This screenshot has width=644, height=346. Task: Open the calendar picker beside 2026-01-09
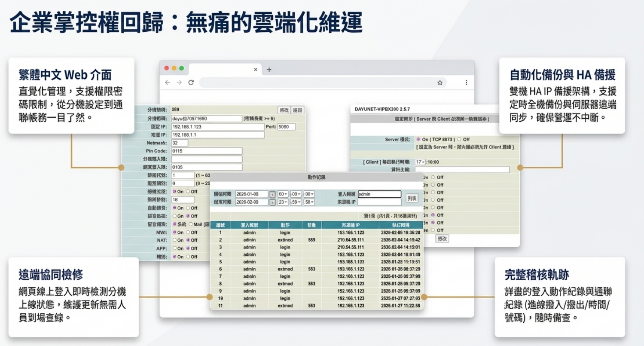click(x=272, y=194)
